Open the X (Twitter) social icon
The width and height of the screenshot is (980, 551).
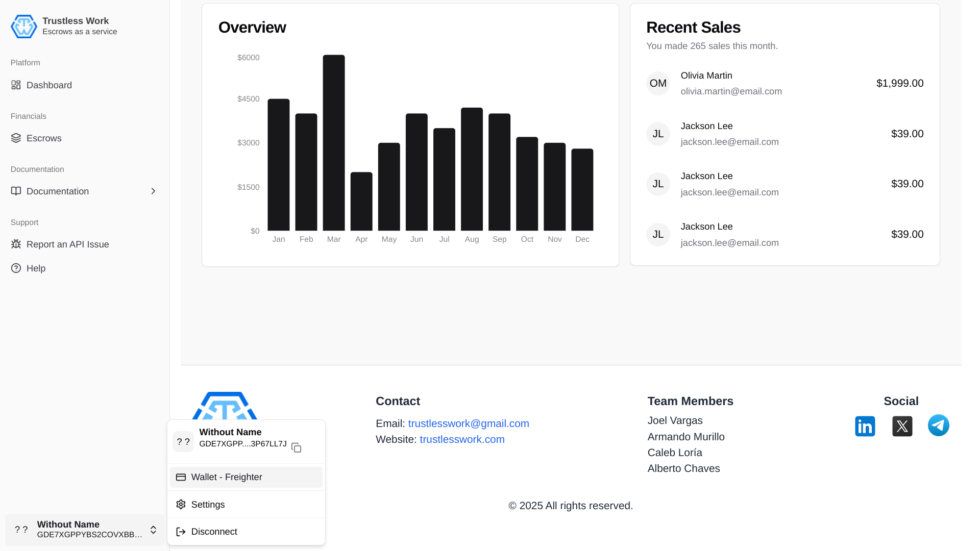click(902, 426)
